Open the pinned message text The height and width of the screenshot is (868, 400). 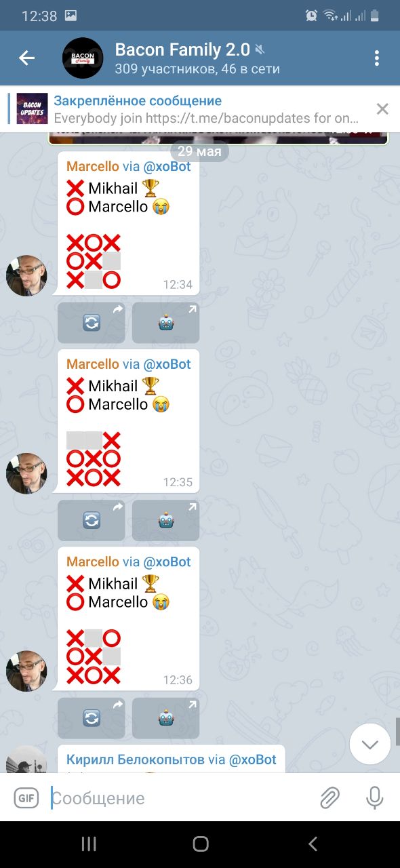pyautogui.click(x=206, y=109)
